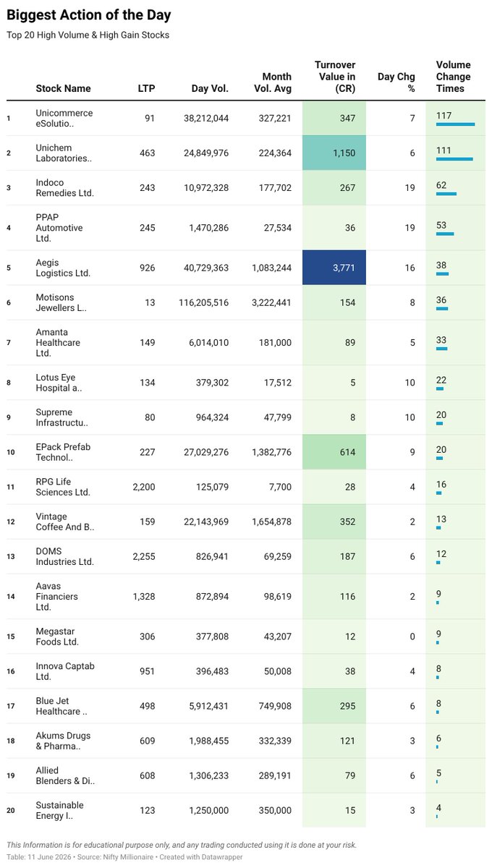
Task: Click the Volume Change Times header
Action: pos(453,77)
